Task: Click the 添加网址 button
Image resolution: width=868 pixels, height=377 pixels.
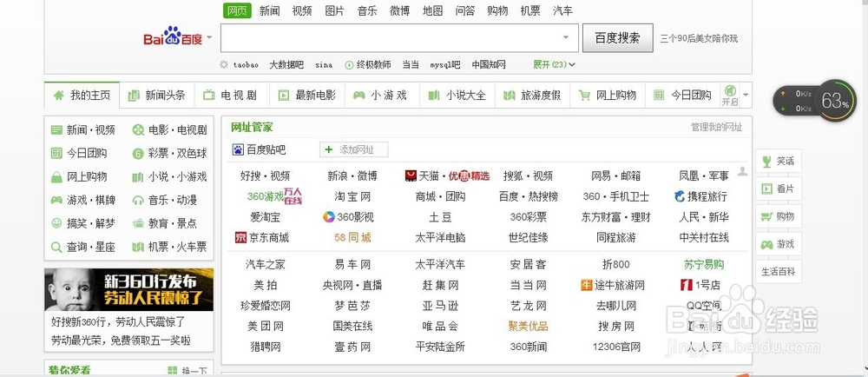Action: [354, 149]
